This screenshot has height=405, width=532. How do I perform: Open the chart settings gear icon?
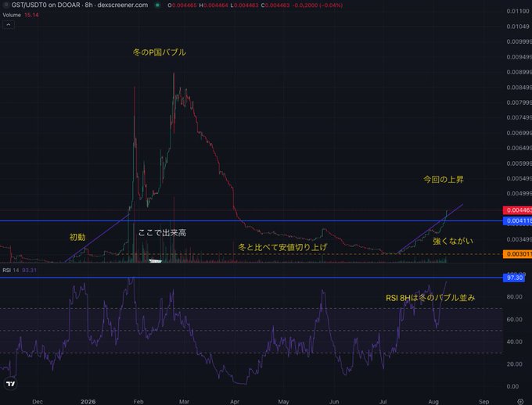pyautogui.click(x=520, y=402)
